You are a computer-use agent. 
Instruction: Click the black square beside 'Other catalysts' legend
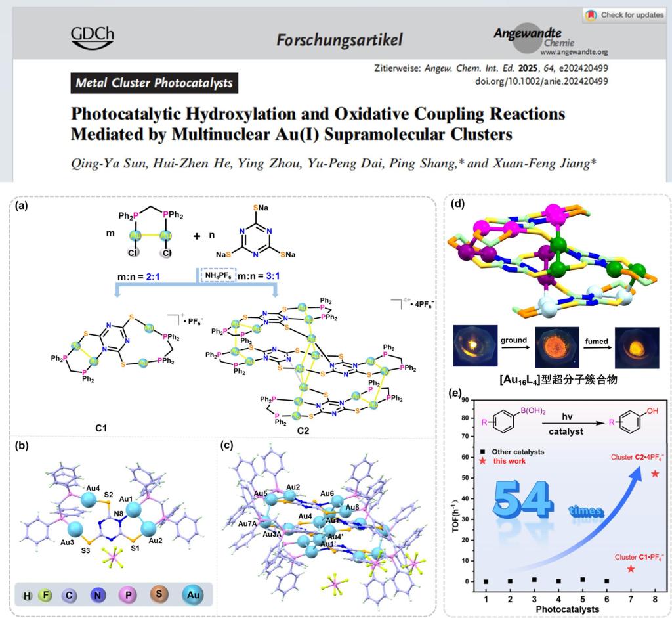tap(483, 452)
